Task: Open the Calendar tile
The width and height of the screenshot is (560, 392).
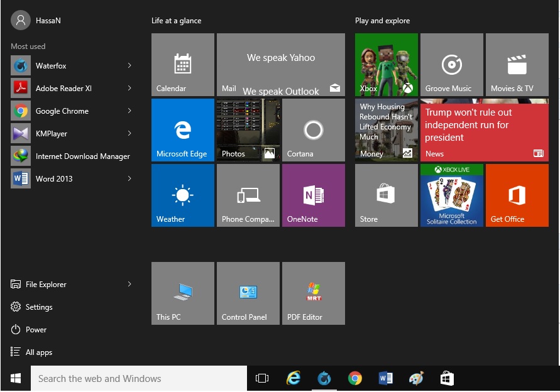Action: pyautogui.click(x=182, y=65)
